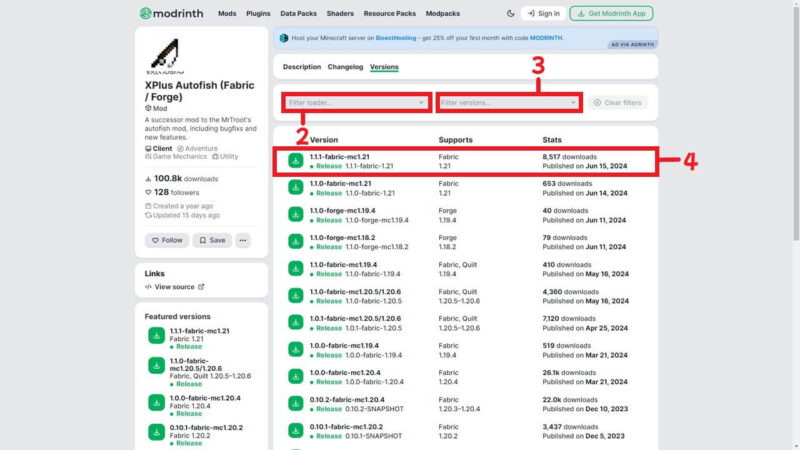Download featured 1.0.0-fabric-mc1.20.4 in sidebar
Image resolution: width=800 pixels, height=450 pixels.
pyautogui.click(x=156, y=401)
